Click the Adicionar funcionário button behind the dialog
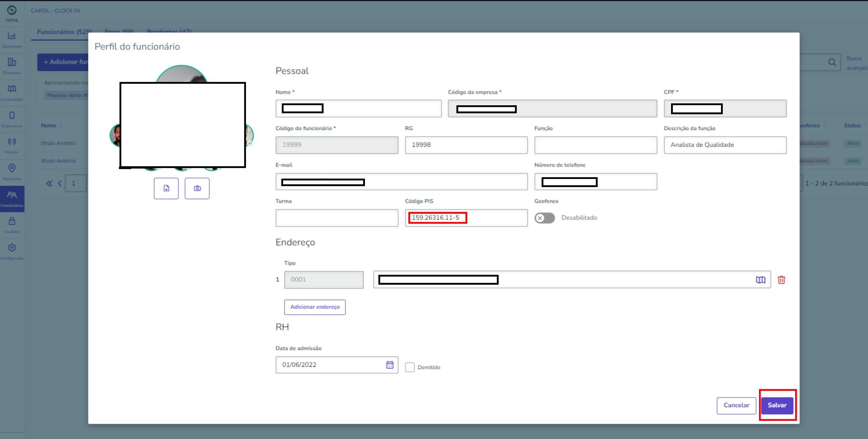 pyautogui.click(x=63, y=62)
